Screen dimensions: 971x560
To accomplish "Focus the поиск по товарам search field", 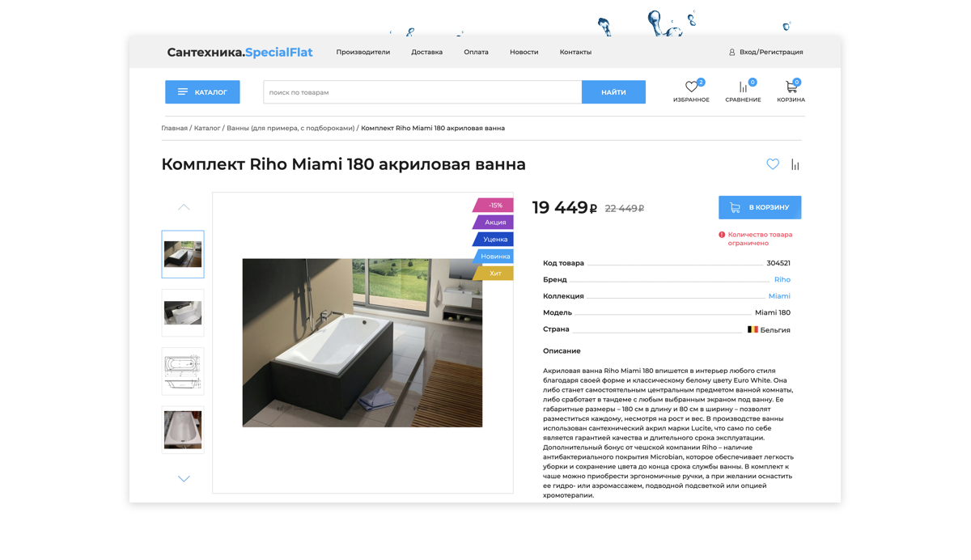I will (422, 92).
